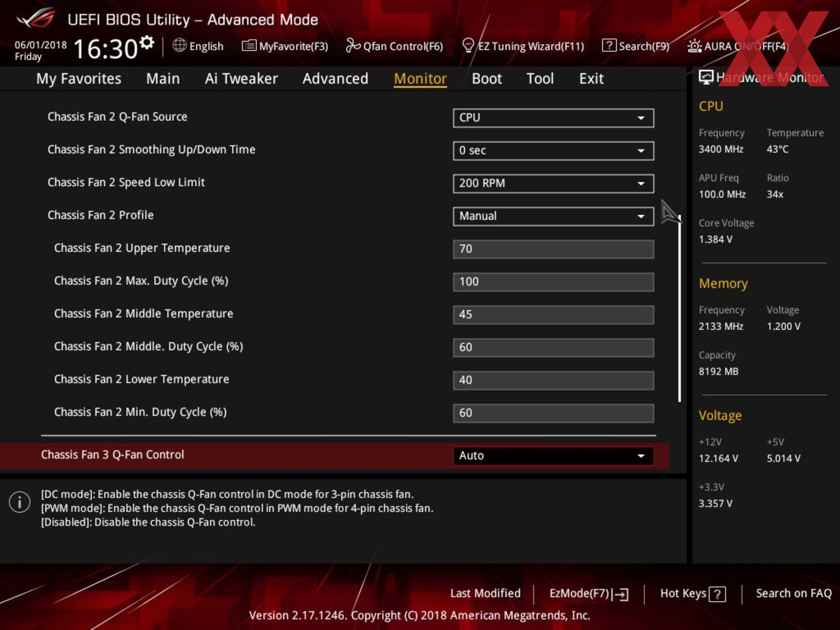Click the info icon beside help text
Viewport: 840px width, 630px height.
[x=20, y=502]
